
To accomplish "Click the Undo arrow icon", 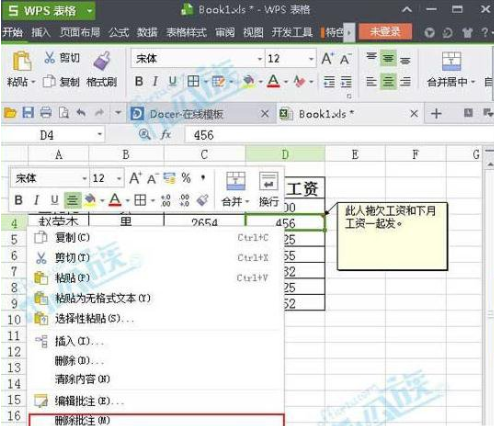I will click(x=81, y=112).
